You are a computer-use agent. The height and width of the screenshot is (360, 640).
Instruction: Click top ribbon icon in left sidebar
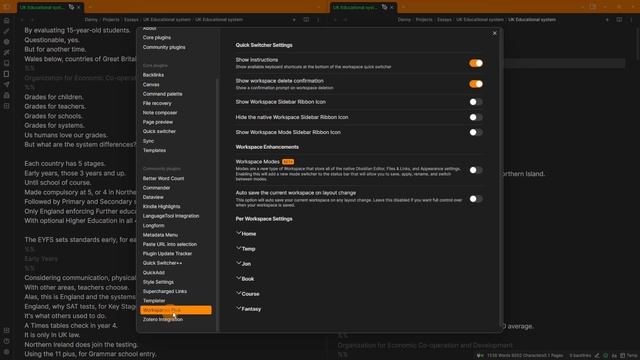(x=7, y=20)
